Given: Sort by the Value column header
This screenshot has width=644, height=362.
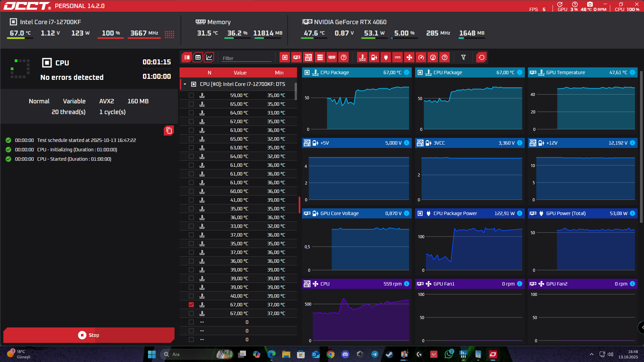Looking at the screenshot, I should pos(240,72).
